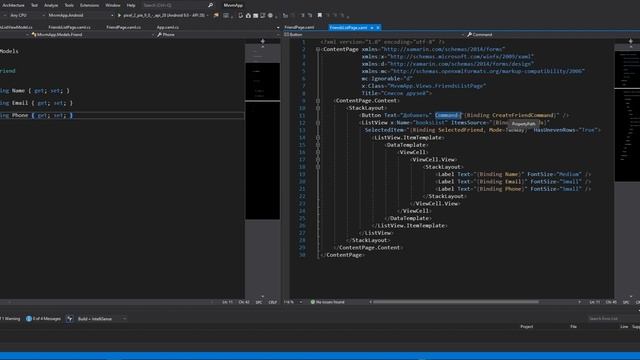Image resolution: width=640 pixels, height=360 pixels.
Task: Open the Tools menu
Action: coord(69,5)
